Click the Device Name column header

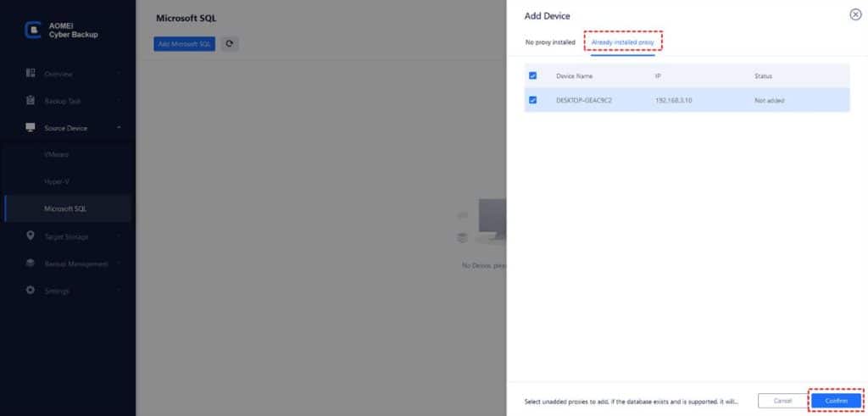point(574,75)
